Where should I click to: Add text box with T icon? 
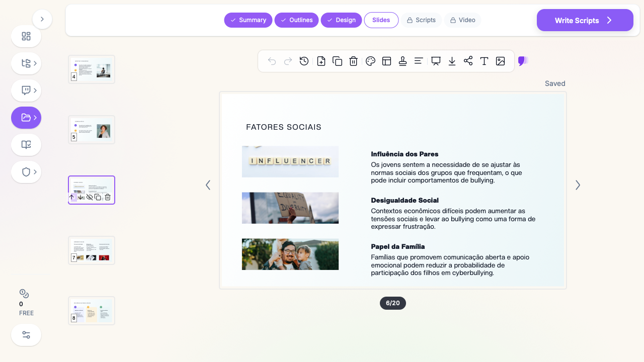pos(485,61)
